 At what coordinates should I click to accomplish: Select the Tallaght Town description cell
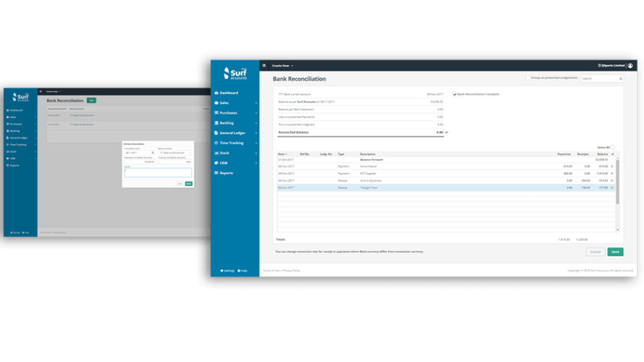[369, 188]
